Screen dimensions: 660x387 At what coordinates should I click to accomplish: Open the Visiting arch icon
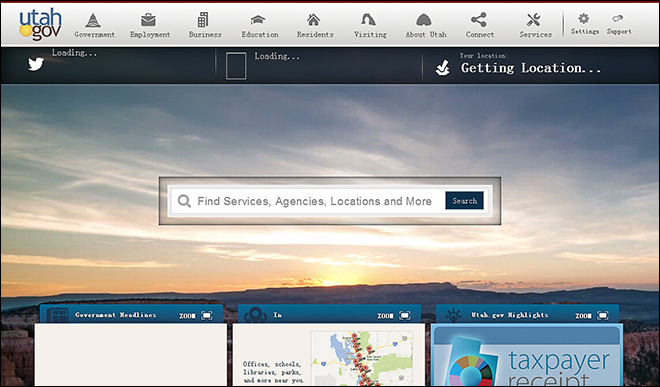click(x=368, y=20)
